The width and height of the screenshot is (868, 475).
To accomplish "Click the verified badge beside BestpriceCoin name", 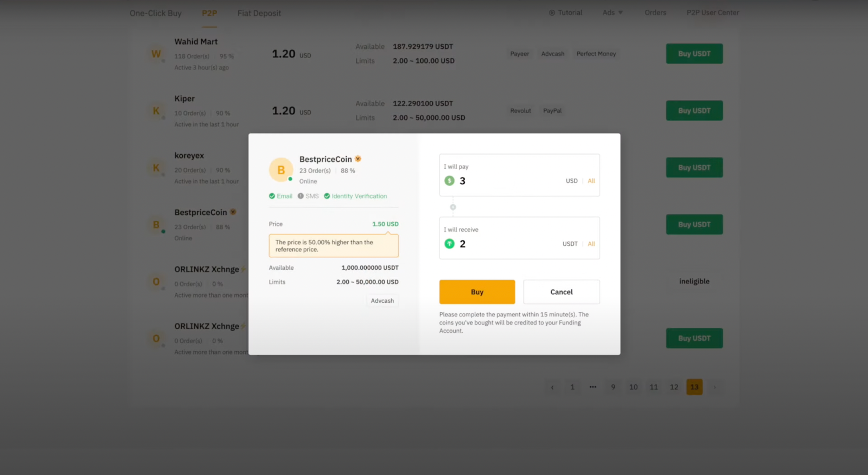I will pos(358,159).
